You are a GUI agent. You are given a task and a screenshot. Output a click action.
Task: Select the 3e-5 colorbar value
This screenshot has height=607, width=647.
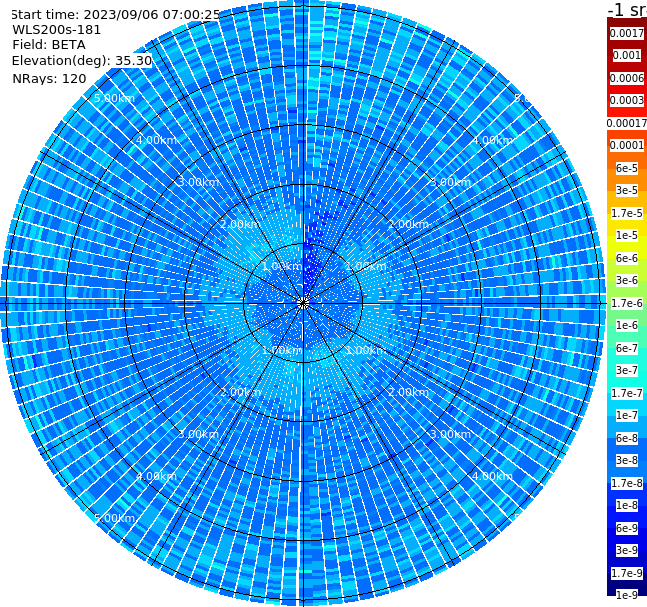627,190
